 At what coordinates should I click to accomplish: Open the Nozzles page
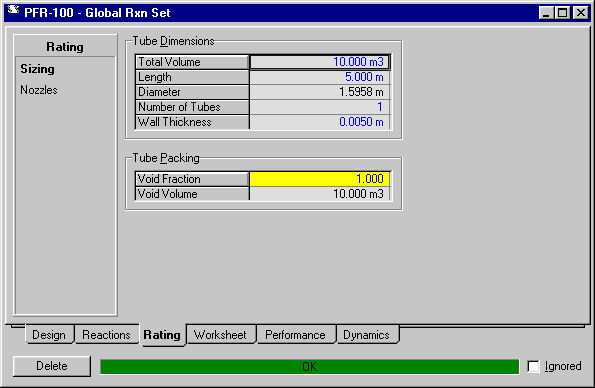coord(39,90)
